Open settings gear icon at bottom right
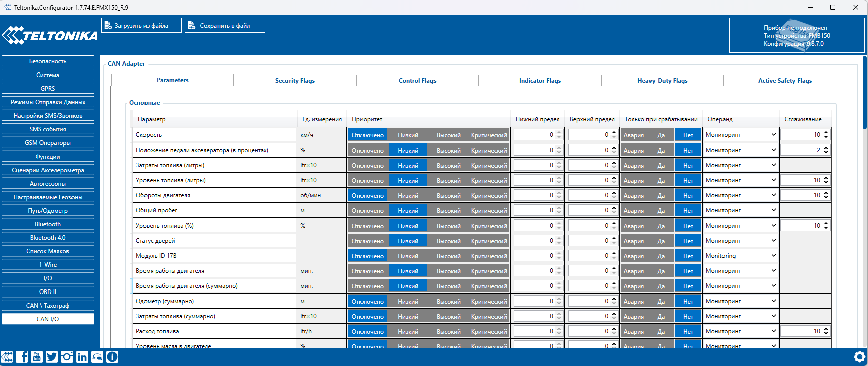Image resolution: width=868 pixels, height=366 pixels. 860,357
